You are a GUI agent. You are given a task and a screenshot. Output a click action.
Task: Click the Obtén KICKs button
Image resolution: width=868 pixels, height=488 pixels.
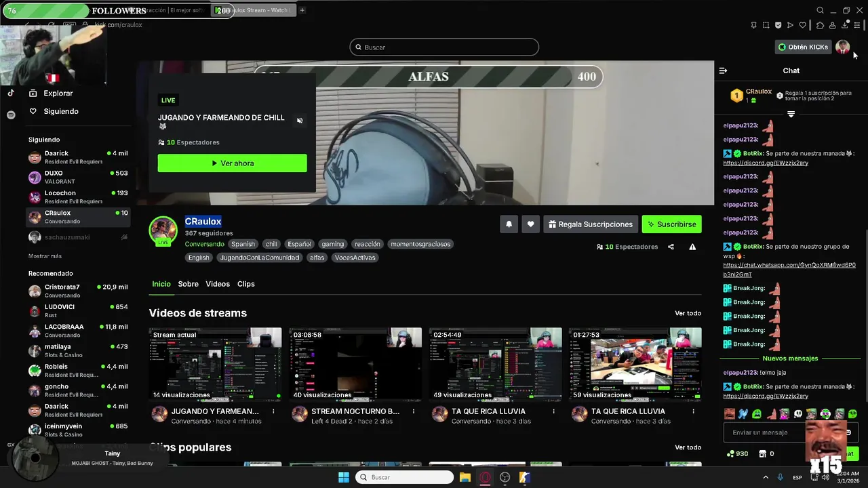point(804,47)
